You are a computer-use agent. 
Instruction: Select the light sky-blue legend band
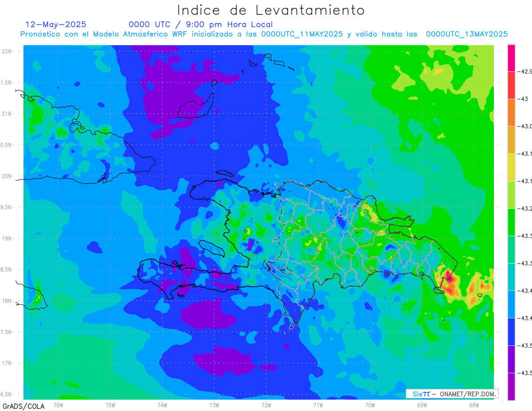coord(511,304)
